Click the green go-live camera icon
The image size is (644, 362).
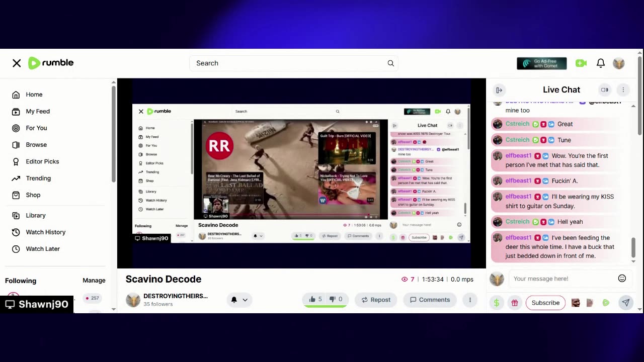pos(581,63)
